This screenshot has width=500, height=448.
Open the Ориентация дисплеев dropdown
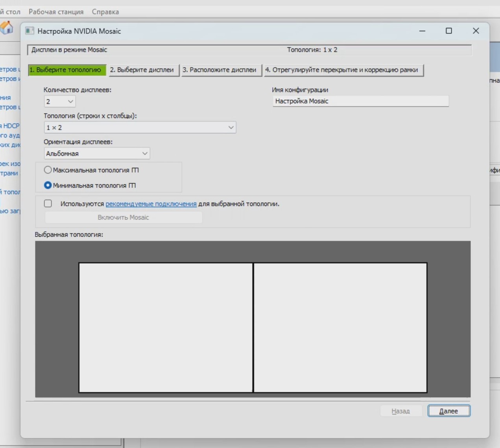[97, 154]
